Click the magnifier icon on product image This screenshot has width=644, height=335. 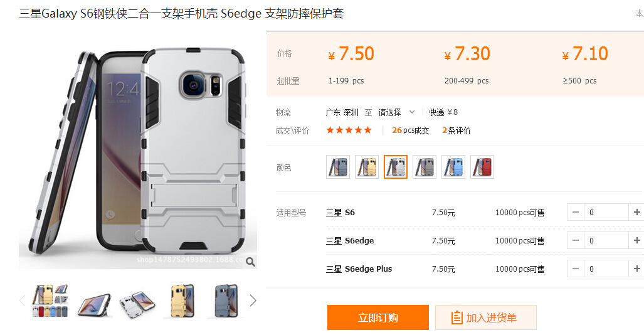pyautogui.click(x=250, y=262)
